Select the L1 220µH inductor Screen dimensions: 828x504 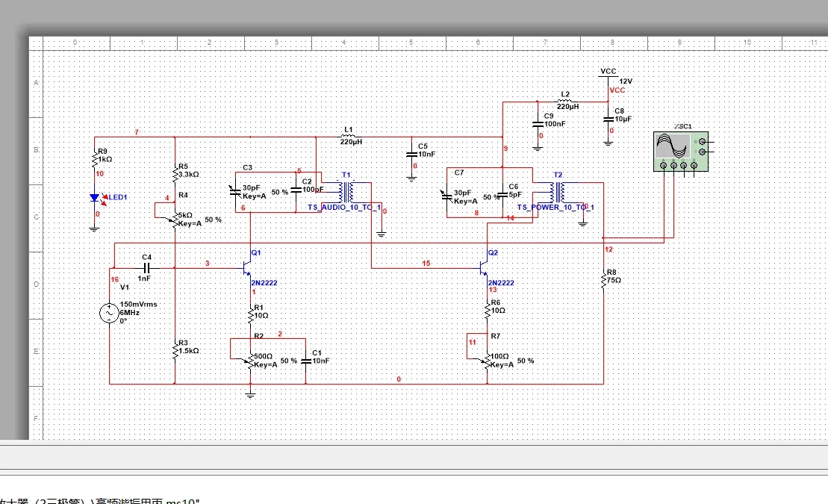click(349, 137)
